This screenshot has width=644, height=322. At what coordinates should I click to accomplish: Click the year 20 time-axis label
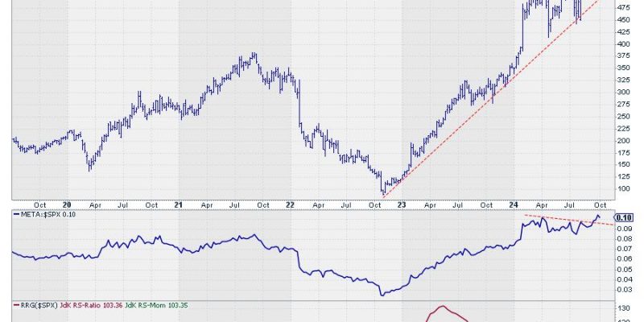click(68, 205)
